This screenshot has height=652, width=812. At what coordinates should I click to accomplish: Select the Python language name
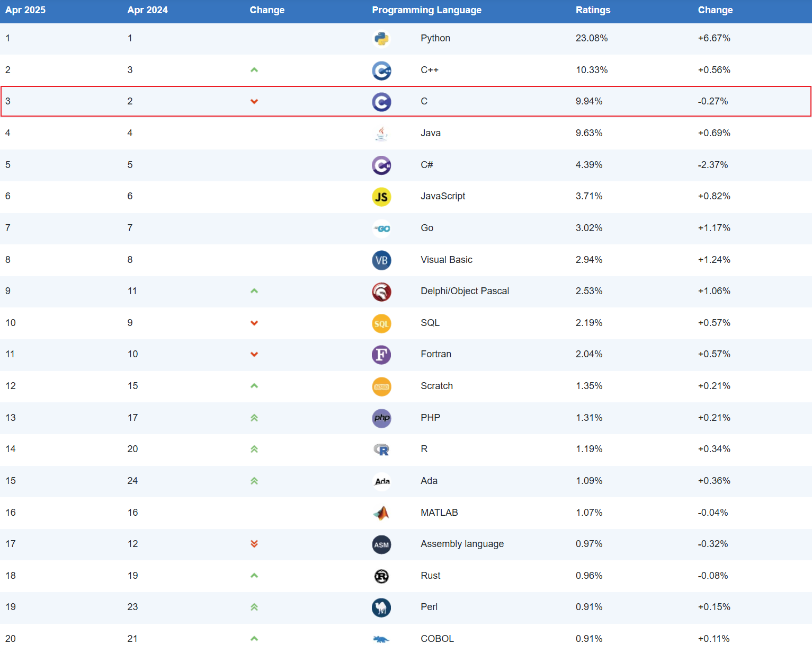(x=435, y=38)
